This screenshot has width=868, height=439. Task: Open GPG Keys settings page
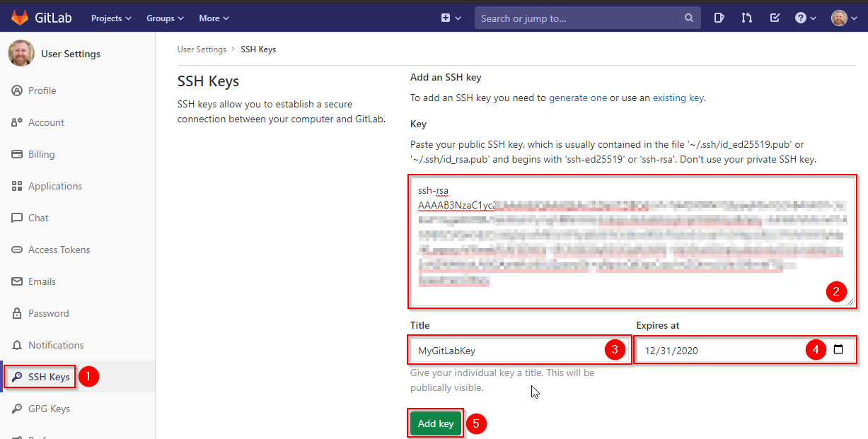click(49, 409)
